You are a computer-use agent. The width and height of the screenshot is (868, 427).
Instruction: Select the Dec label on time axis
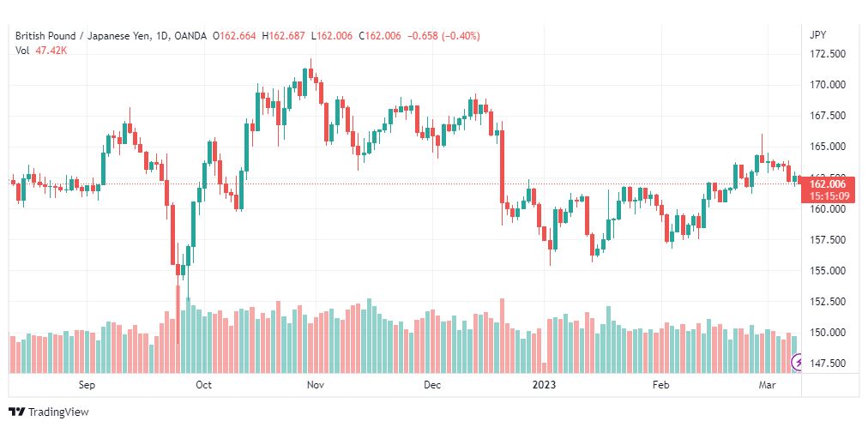(432, 385)
